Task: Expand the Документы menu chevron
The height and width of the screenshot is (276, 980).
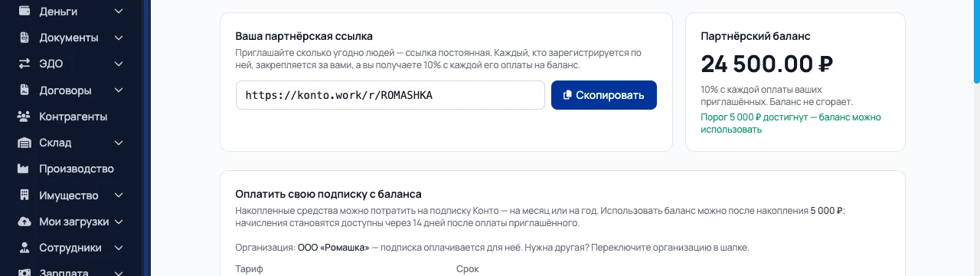Action: tap(119, 38)
